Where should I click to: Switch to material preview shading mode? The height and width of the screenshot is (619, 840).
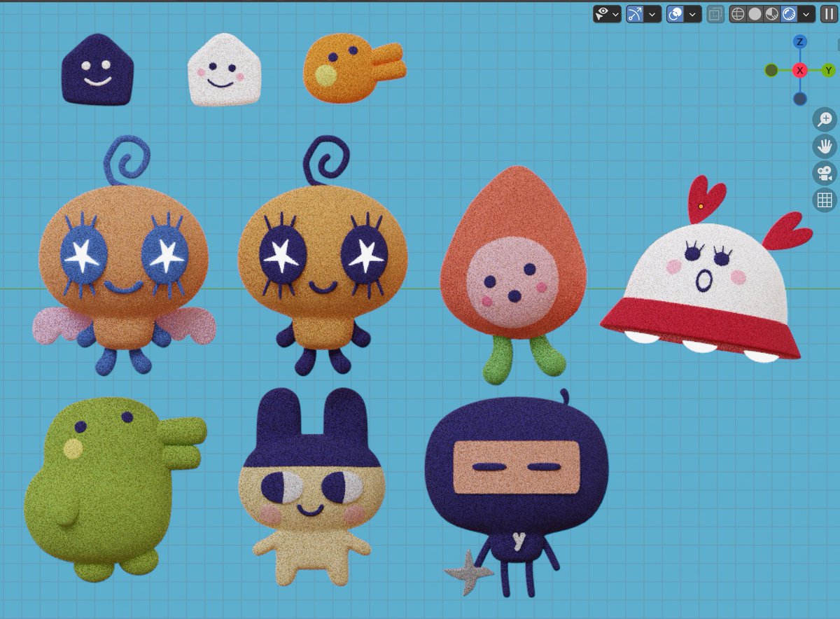(x=772, y=13)
